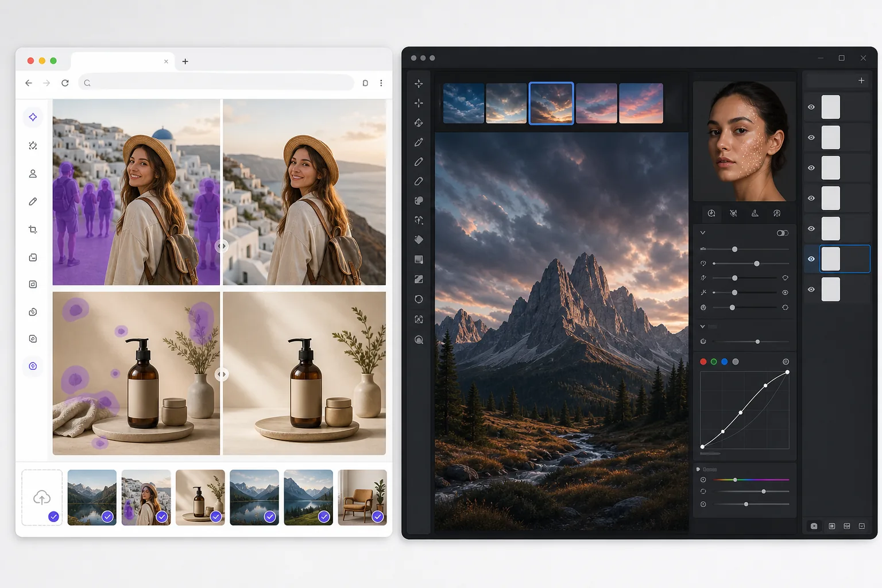Click the second icon below the layers panel
882x588 pixels.
tap(831, 526)
